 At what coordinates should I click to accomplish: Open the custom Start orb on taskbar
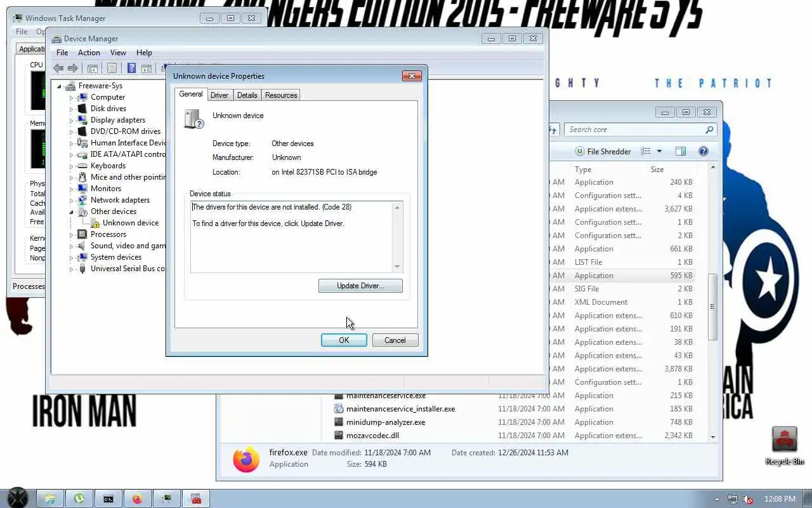tap(17, 498)
